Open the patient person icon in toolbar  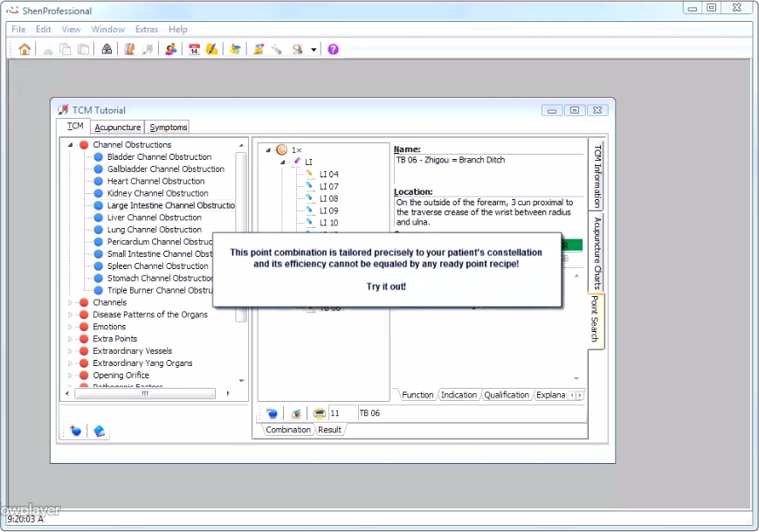tap(170, 50)
